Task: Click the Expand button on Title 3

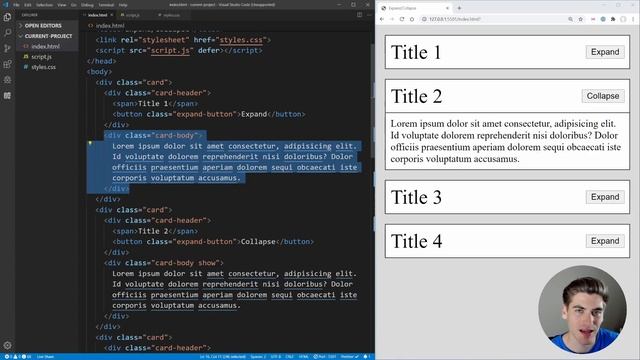Action: point(605,197)
